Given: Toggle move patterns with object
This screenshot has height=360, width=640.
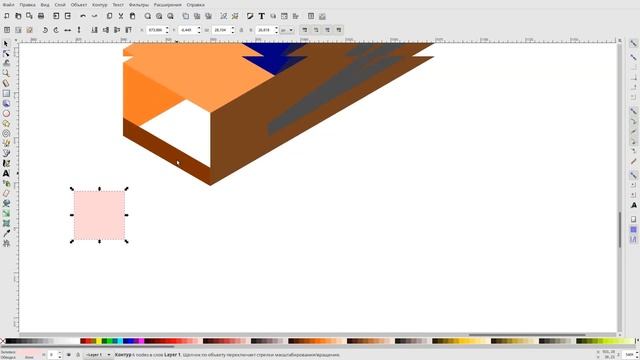Looking at the screenshot, I should click(339, 30).
